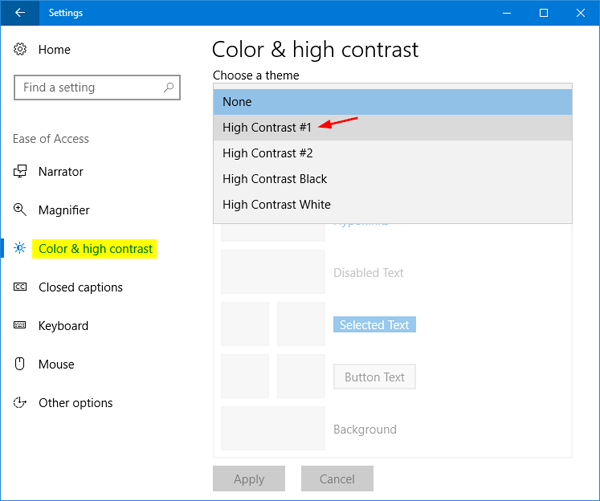Go to the Narrator settings page
This screenshot has height=501, width=600.
(61, 172)
